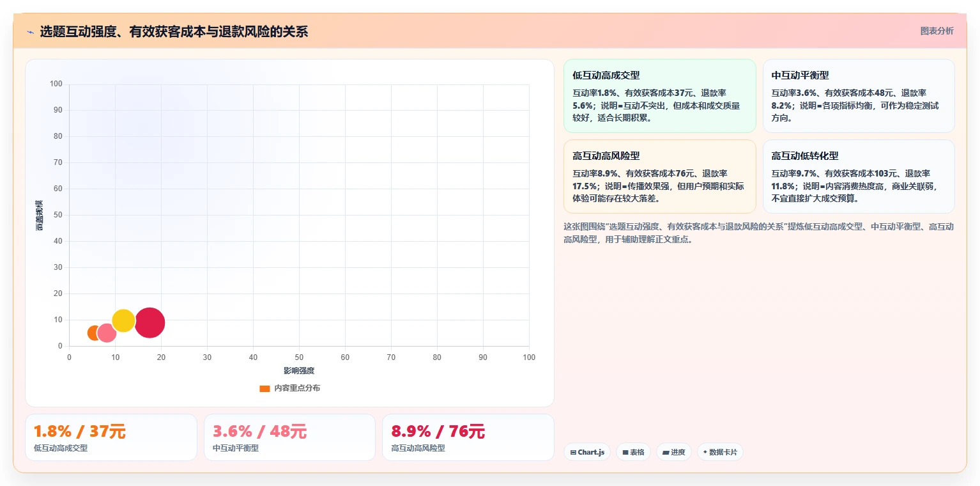This screenshot has width=980, height=486.
Task: Click the 进度 tag
Action: [x=673, y=452]
